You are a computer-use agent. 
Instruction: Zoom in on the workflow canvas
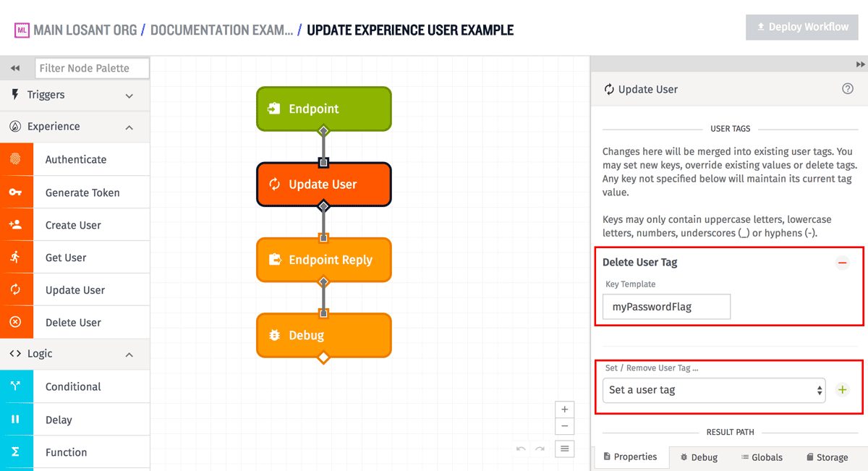[564, 410]
